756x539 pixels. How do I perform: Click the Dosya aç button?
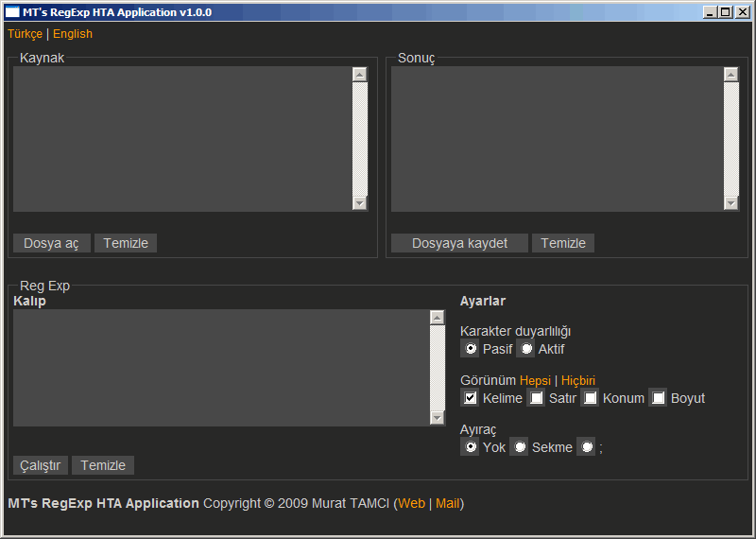[x=51, y=243]
